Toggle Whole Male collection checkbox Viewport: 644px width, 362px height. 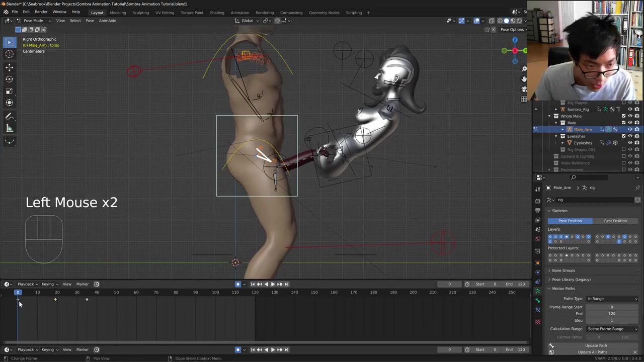point(623,116)
